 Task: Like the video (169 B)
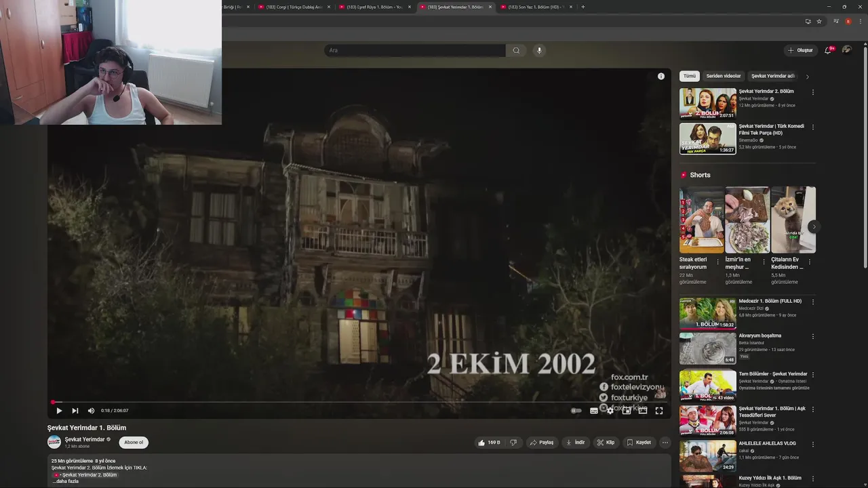click(x=490, y=443)
